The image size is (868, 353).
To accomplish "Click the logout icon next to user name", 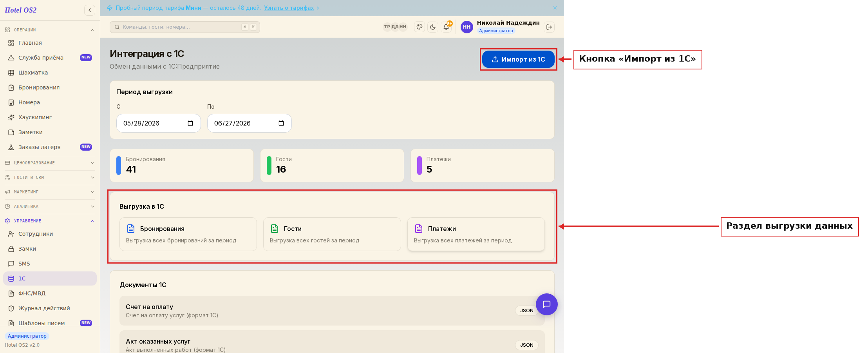I will click(x=549, y=27).
